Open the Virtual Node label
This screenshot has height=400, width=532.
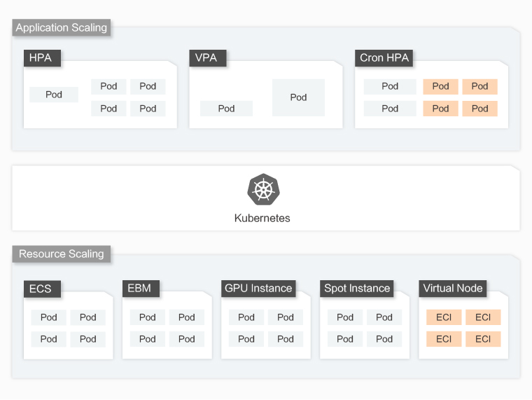[x=453, y=288]
